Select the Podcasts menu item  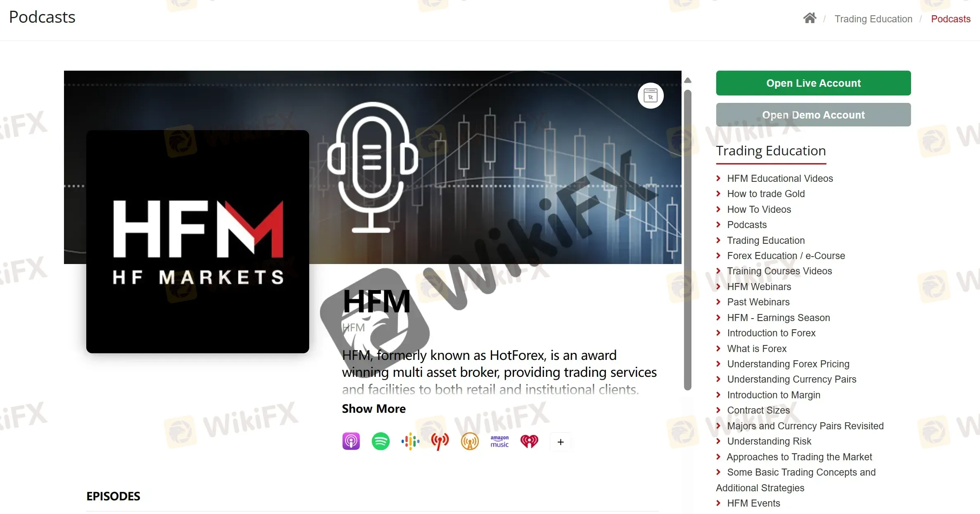pos(747,224)
